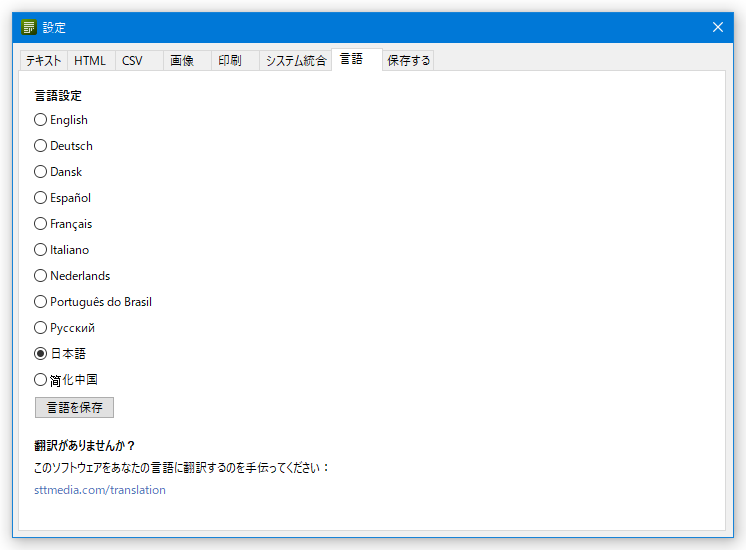This screenshot has height=550, width=746.
Task: Click the green app icon in title bar
Action: [x=29, y=27]
